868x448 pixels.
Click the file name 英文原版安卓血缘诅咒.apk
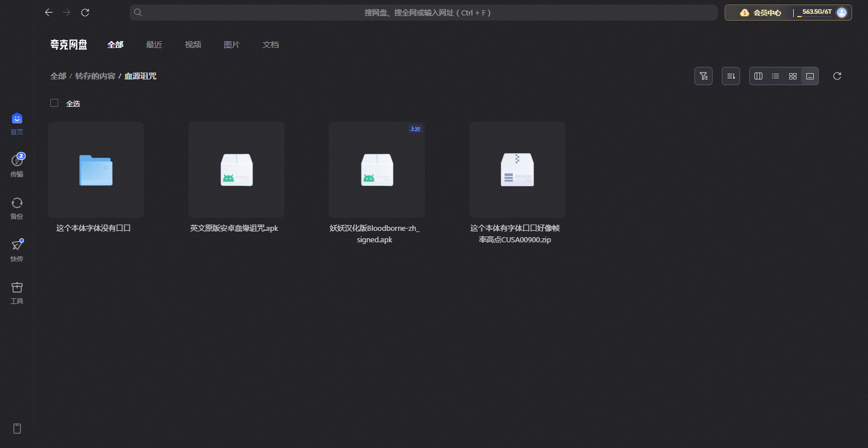click(x=234, y=228)
